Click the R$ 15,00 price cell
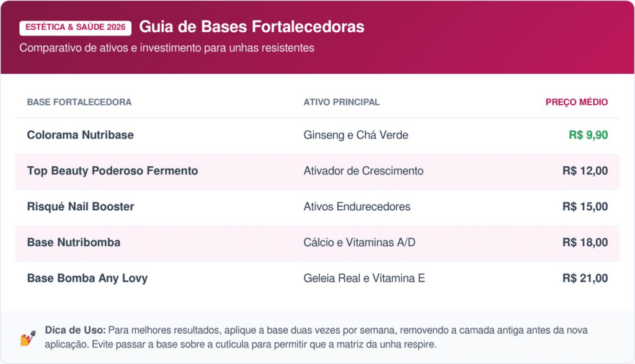Image resolution: width=635 pixels, height=364 pixels. 585,206
